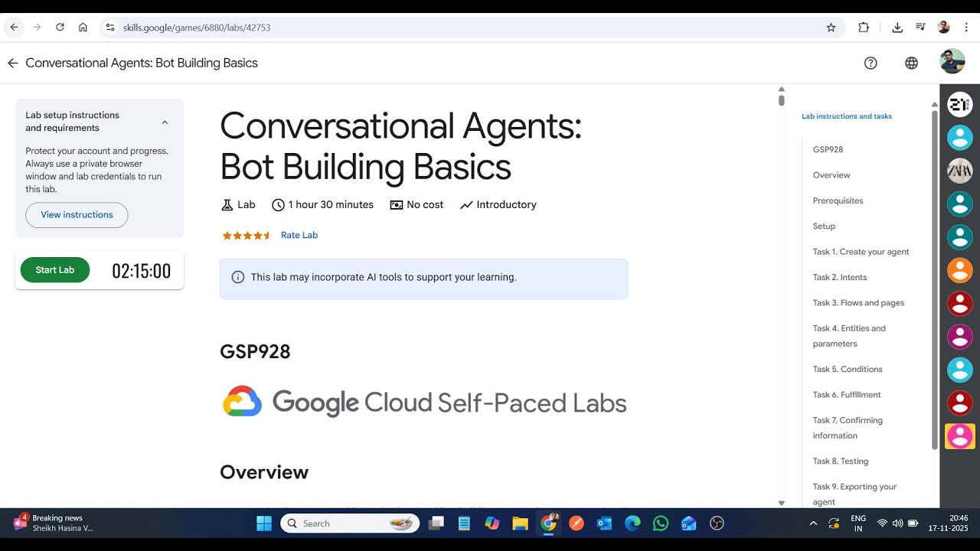Image resolution: width=980 pixels, height=551 pixels.
Task: Open the Windows Start menu
Action: (x=264, y=523)
